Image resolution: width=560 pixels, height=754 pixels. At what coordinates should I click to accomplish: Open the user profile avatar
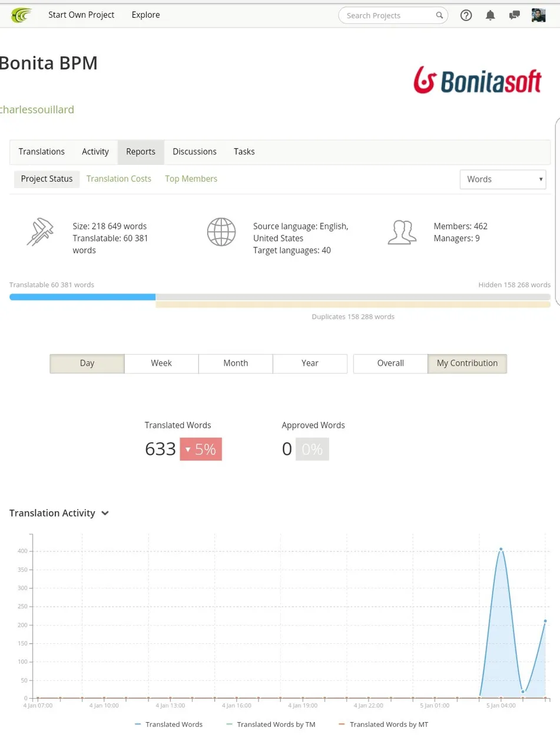tap(538, 15)
